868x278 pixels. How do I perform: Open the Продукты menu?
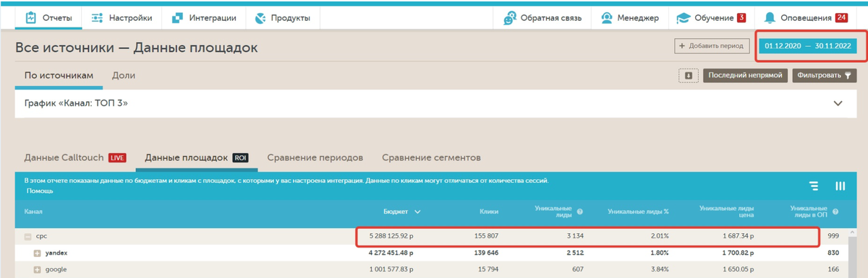click(x=283, y=18)
